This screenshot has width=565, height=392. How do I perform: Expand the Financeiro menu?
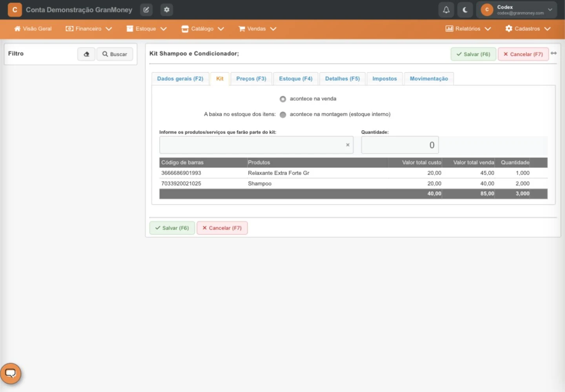[x=89, y=29]
